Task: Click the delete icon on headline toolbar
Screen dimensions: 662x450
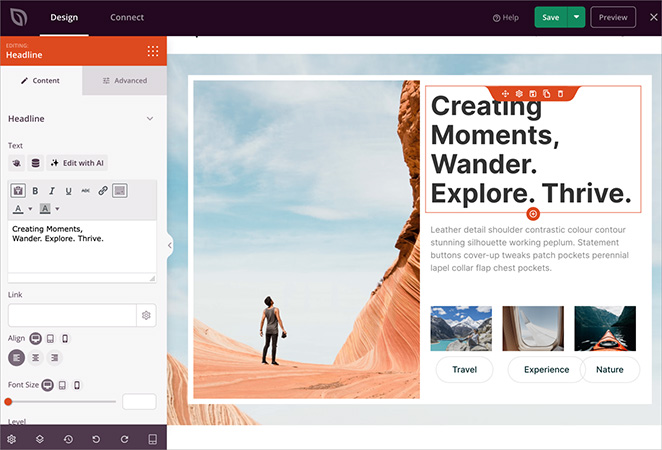Action: (x=560, y=93)
